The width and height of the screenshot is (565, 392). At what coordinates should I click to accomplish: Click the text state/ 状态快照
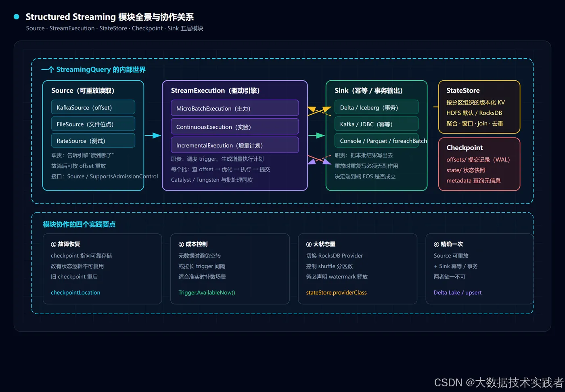click(x=466, y=170)
